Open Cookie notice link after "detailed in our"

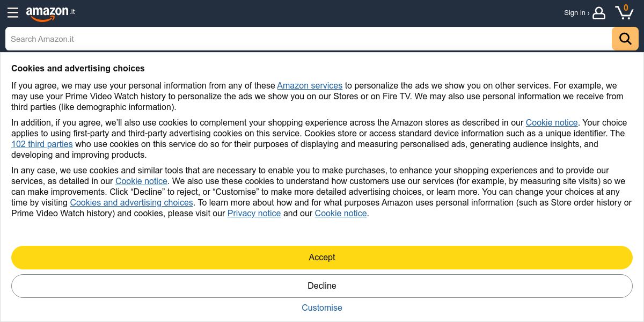click(141, 181)
